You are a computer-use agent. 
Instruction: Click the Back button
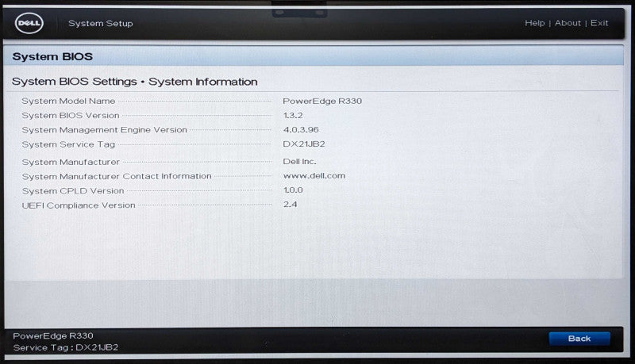[579, 339]
